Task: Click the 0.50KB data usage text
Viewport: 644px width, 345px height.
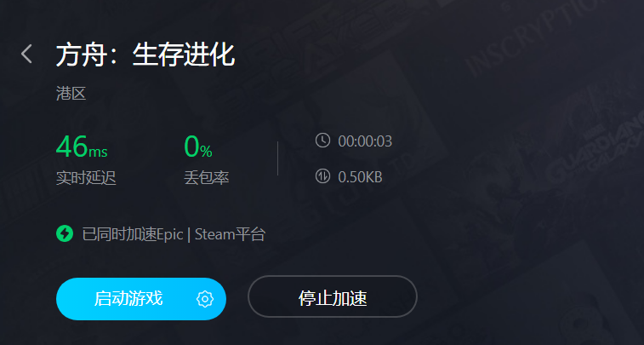Action: pyautogui.click(x=360, y=177)
